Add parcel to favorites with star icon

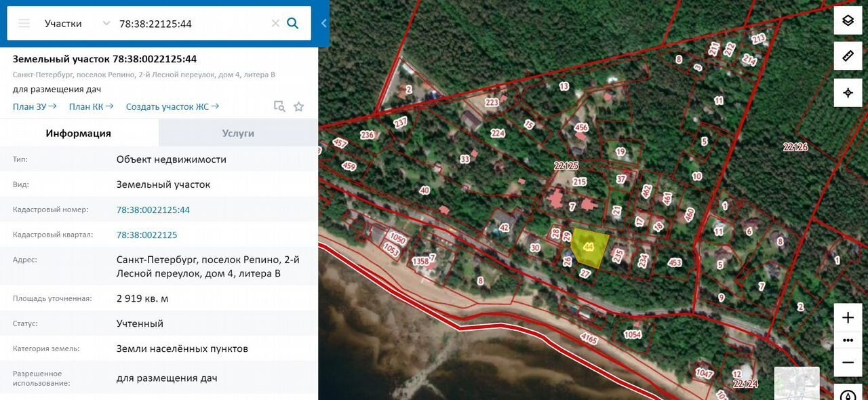click(298, 106)
